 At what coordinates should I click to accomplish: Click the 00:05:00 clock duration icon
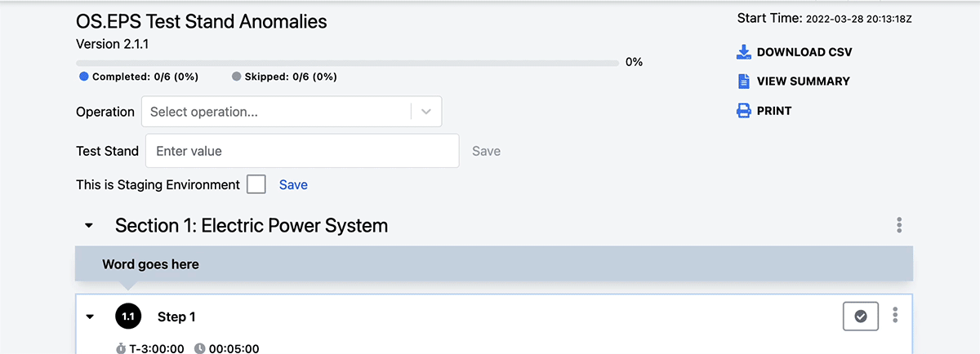200,348
